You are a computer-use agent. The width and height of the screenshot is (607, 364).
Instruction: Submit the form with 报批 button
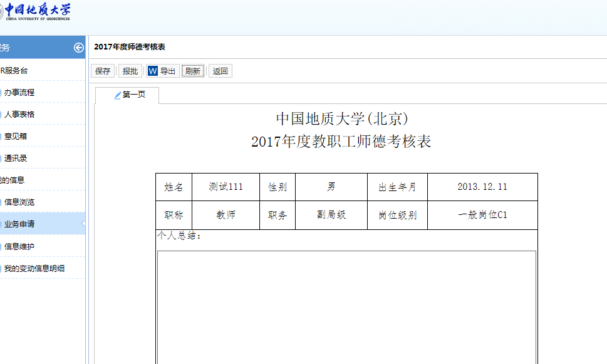click(130, 71)
